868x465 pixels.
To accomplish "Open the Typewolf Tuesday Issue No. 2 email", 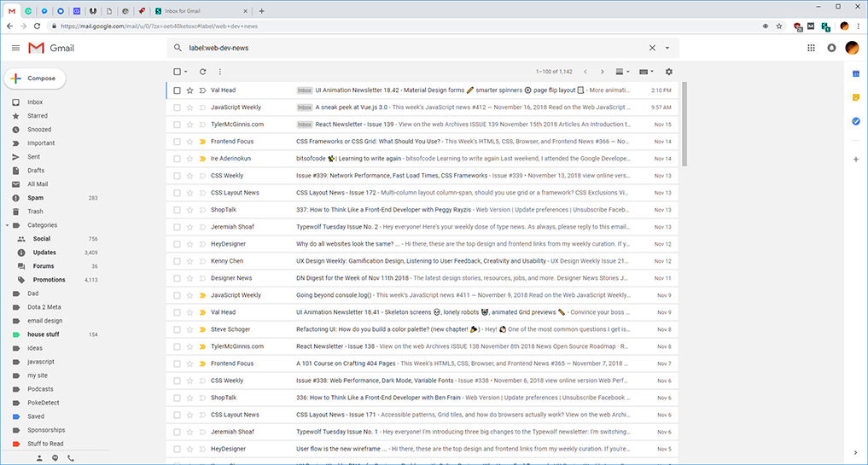I will pos(422,227).
